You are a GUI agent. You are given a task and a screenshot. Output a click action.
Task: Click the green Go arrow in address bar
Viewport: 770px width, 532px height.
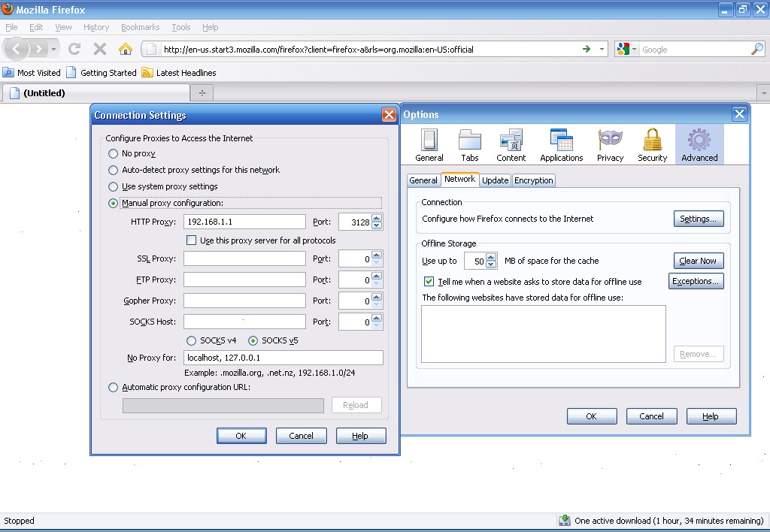pyautogui.click(x=587, y=49)
